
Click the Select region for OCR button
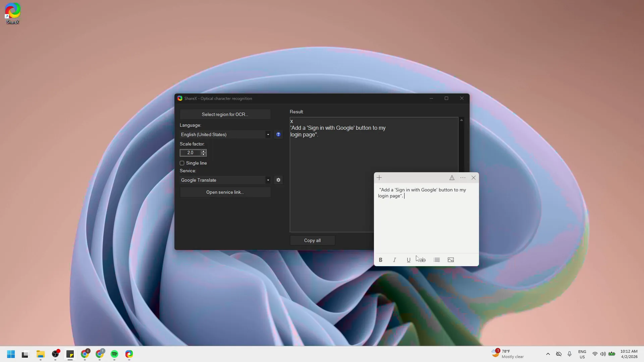(225, 114)
